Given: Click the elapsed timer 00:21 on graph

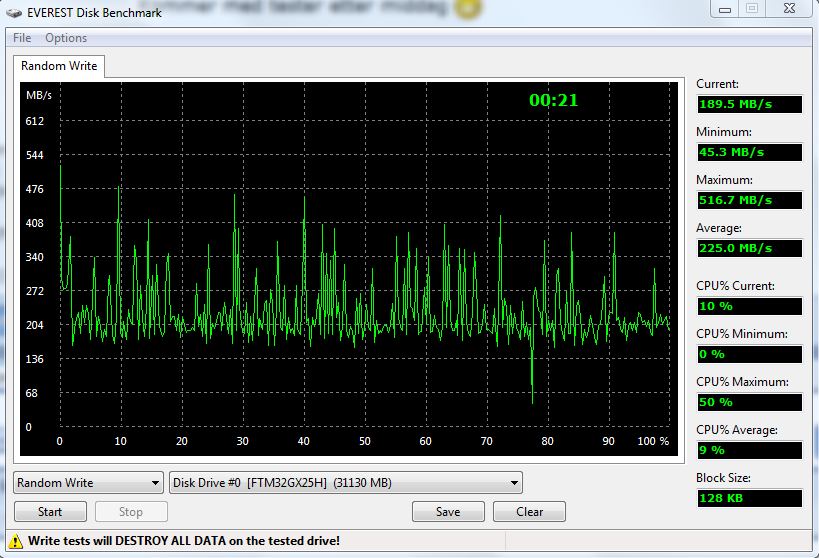Looking at the screenshot, I should tap(554, 100).
